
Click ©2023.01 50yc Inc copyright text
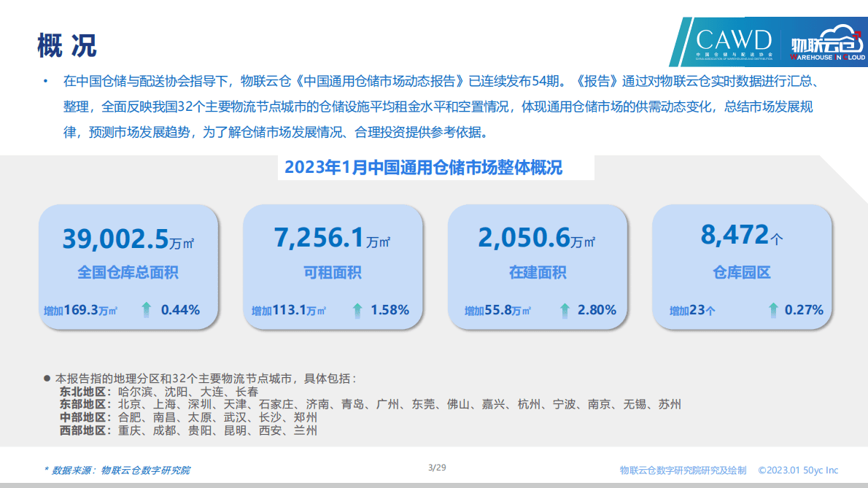800,470
